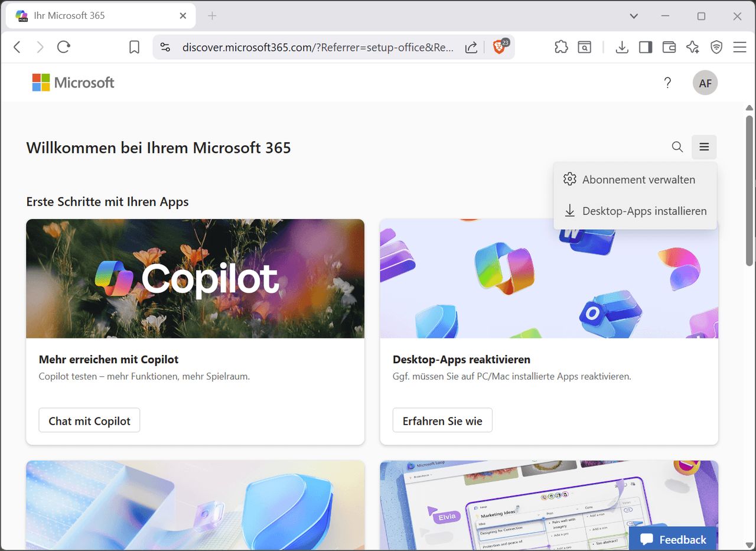Bookmark this page with bookmark icon
Image resolution: width=756 pixels, height=551 pixels.
coord(135,47)
